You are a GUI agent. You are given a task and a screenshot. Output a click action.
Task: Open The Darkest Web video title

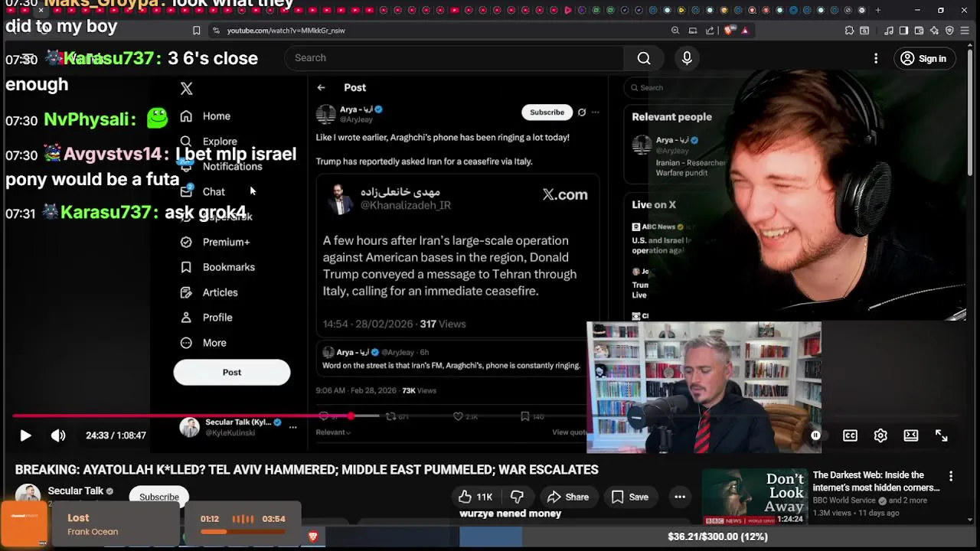(x=876, y=481)
